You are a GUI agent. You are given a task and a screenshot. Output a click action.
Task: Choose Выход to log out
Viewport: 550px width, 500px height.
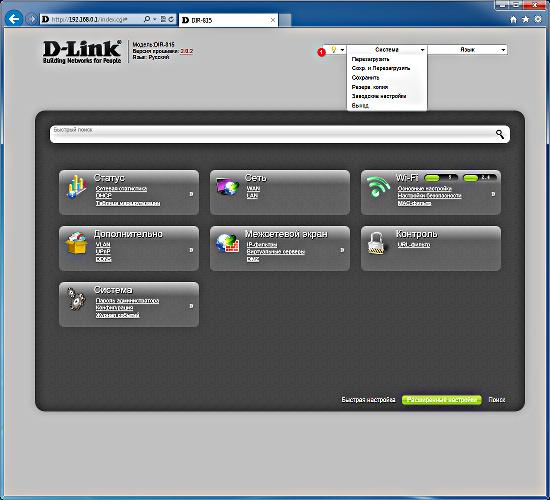coord(360,105)
